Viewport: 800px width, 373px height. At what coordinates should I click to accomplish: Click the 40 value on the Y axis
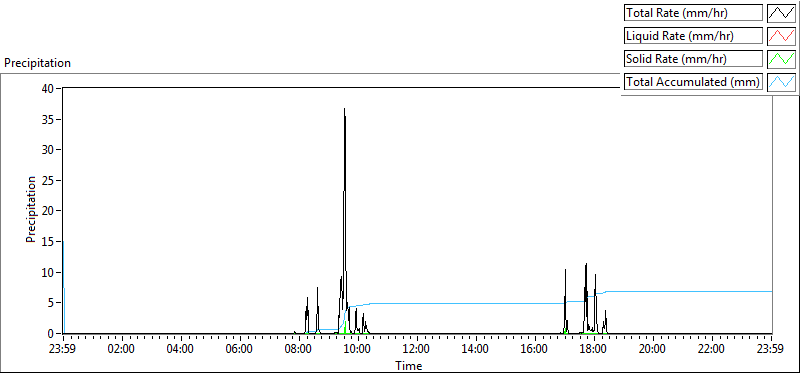pyautogui.click(x=48, y=88)
